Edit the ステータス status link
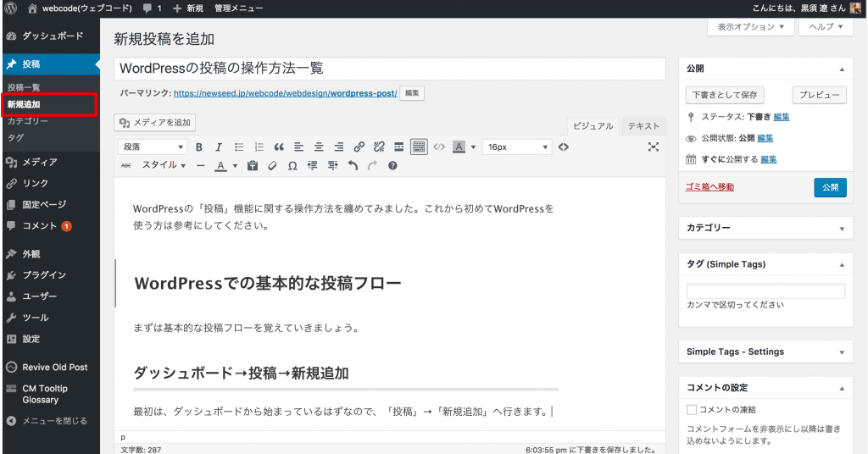Viewport: 868px width, 454px height. 782,117
